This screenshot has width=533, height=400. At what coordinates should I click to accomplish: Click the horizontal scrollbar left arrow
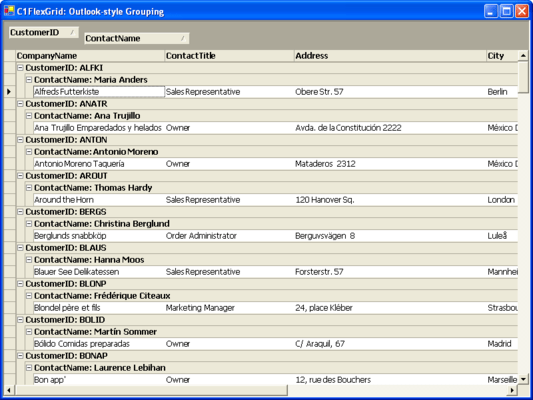[9, 390]
